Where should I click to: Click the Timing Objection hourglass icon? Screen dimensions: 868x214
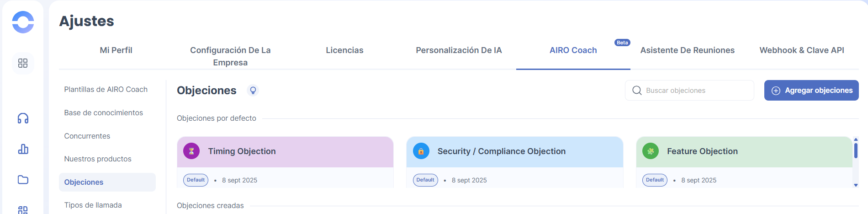191,151
